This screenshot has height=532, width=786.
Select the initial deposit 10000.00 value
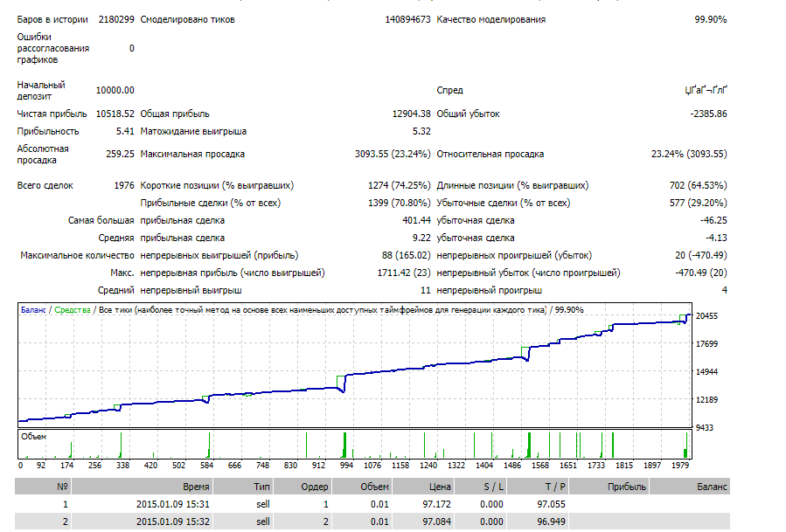[115, 90]
